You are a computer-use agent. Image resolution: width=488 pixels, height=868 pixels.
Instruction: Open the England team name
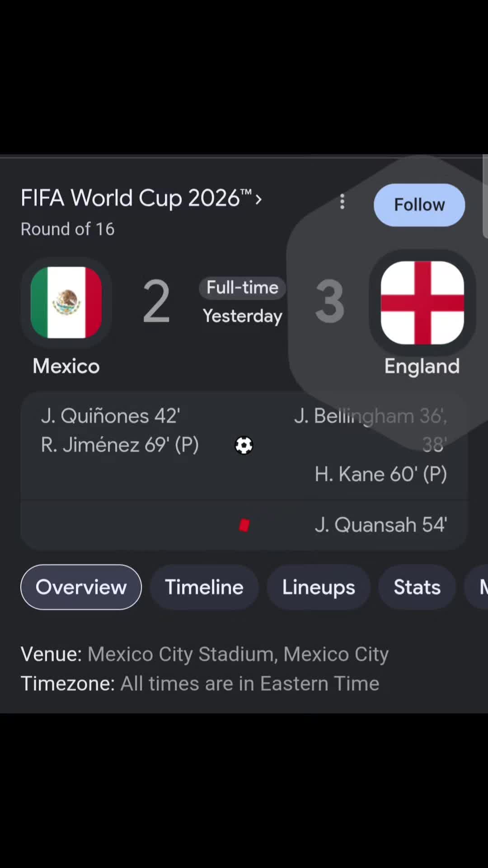tap(422, 366)
